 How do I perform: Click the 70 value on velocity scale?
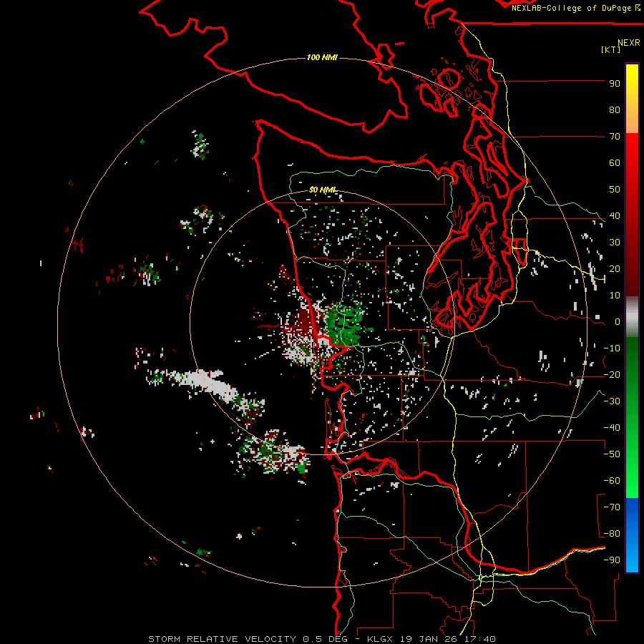(615, 137)
